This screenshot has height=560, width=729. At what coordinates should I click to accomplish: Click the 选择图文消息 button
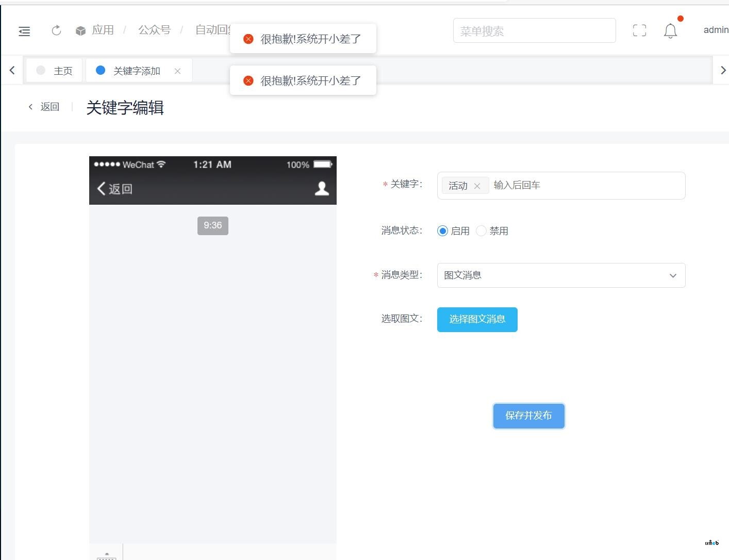coord(477,319)
